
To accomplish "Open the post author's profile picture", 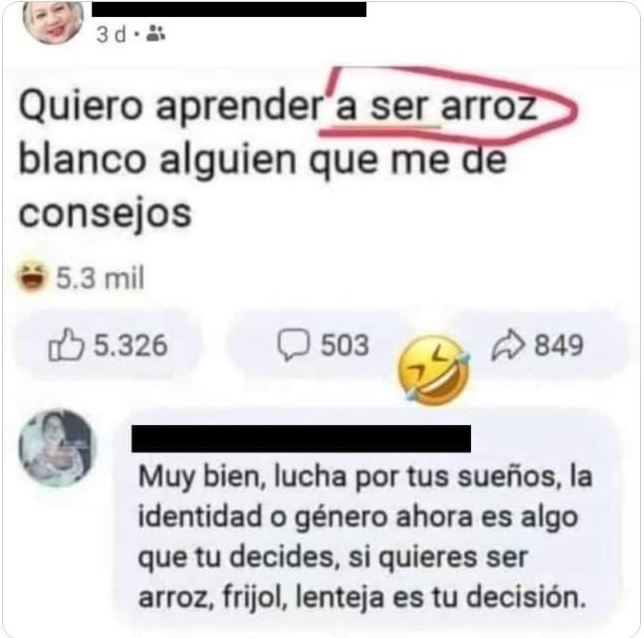I will coord(53,21).
